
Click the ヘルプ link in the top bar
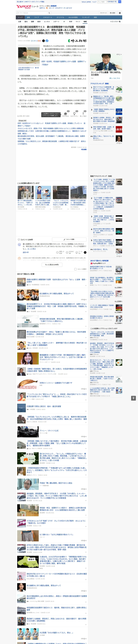(x=94, y=2)
